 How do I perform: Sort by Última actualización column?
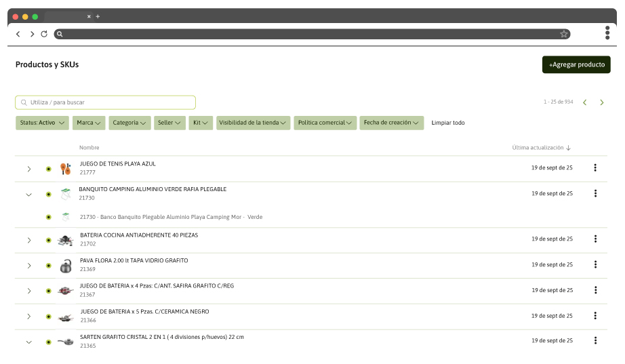[541, 147]
